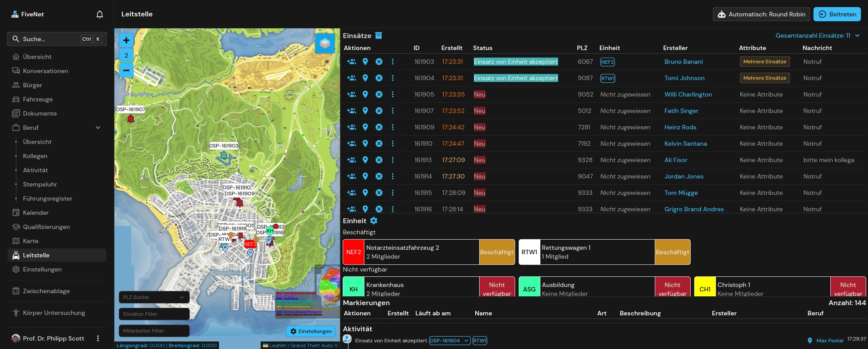Viewport: 868px width, 349px height.
Task: Open the Kalender page
Action: [x=57, y=213]
